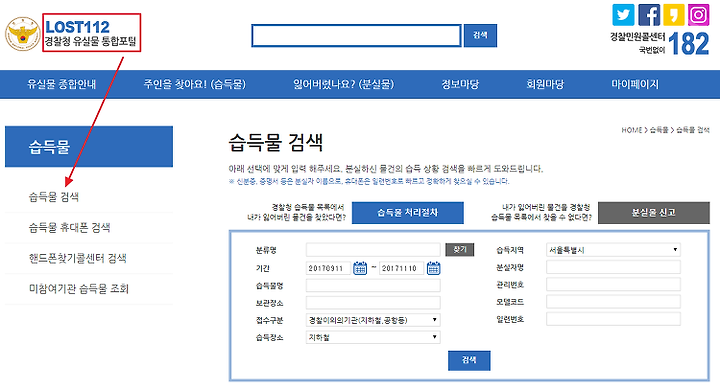
Task: Select 습득물 휴대폰 검색 in the sidebar
Action: click(69, 228)
